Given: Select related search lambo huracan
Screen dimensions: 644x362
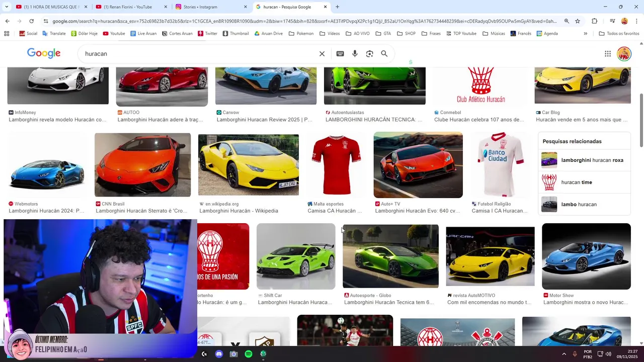Looking at the screenshot, I should pyautogui.click(x=584, y=205).
